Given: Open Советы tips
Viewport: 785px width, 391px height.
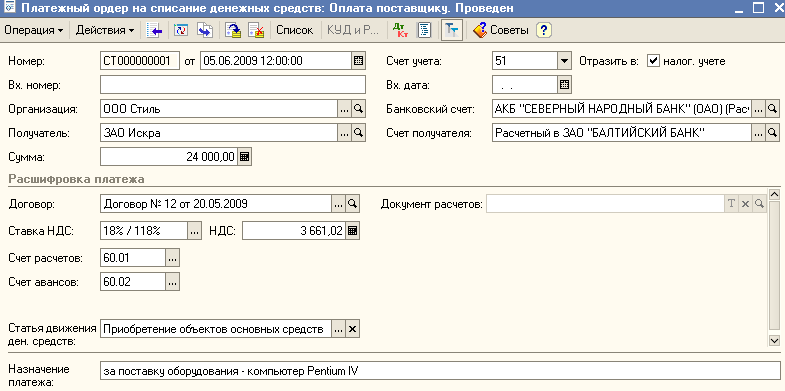Looking at the screenshot, I should tap(501, 30).
